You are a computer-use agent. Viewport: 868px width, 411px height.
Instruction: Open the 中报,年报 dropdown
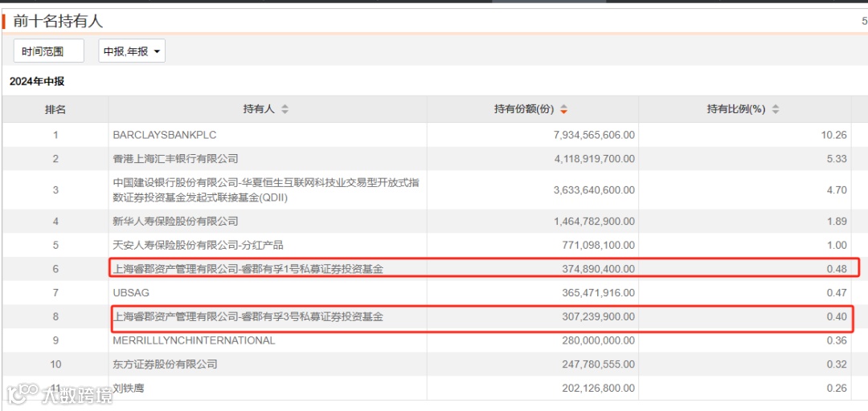pos(132,51)
